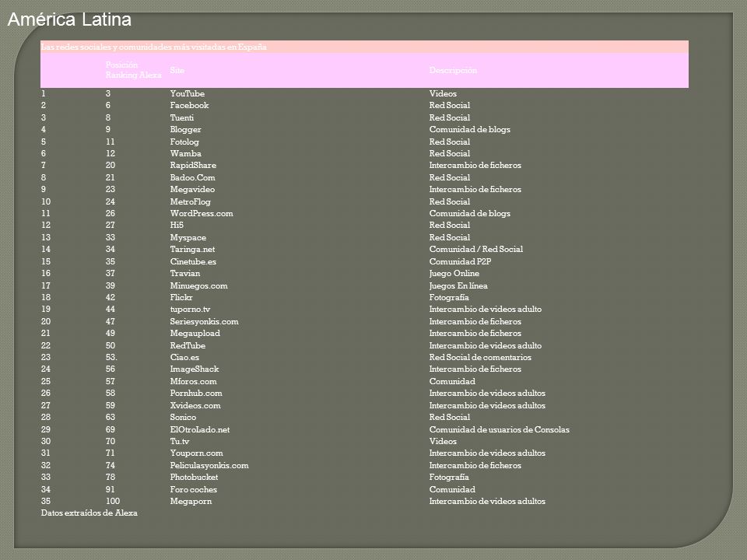Select the 'MetroFlog' site cell
This screenshot has height=560, width=747.
(190, 201)
